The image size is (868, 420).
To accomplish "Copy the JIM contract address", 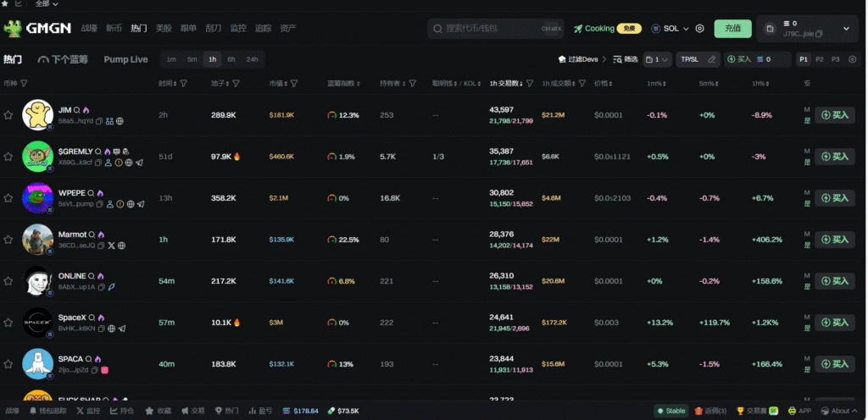I will coord(99,121).
